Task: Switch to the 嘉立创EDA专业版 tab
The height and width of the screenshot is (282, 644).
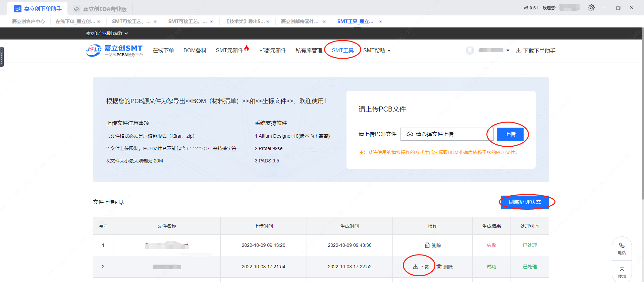Action: (x=100, y=9)
